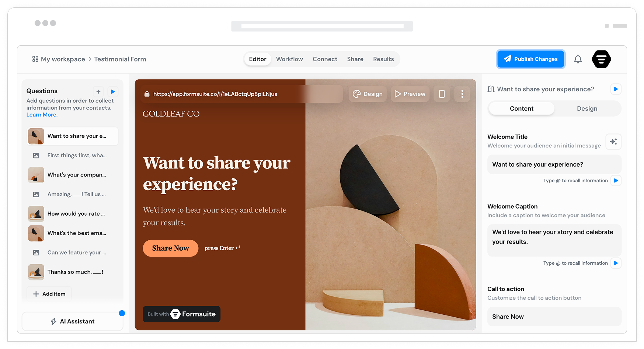The width and height of the screenshot is (644, 349).
Task: Click the Publish Changes button
Action: coord(531,59)
